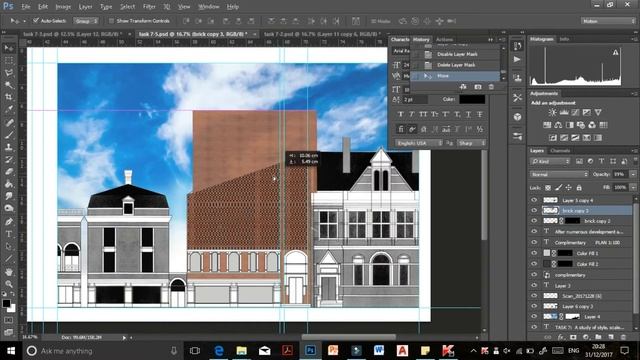Create a new group folder in Layers panel

pyautogui.click(x=598, y=337)
